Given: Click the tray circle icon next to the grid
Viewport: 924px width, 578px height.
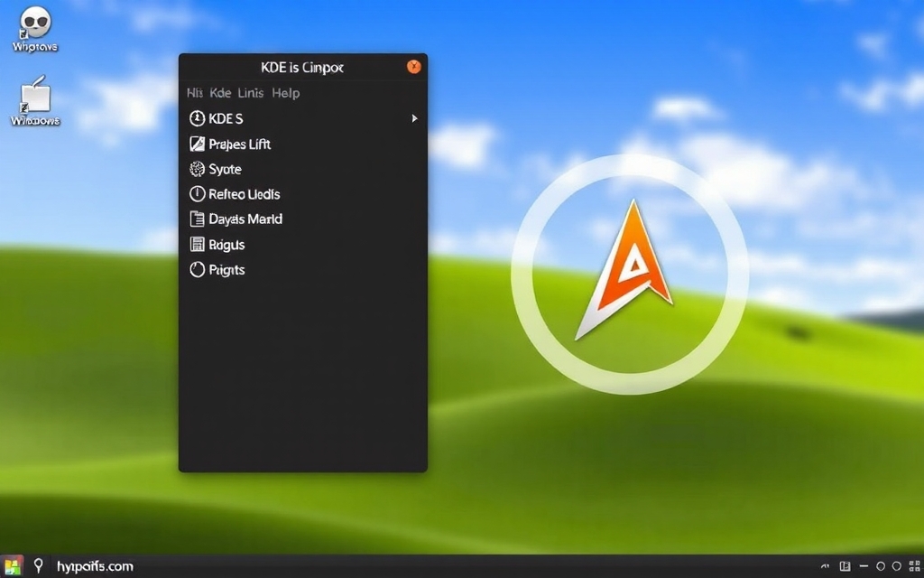Looking at the screenshot, I should point(897,566).
